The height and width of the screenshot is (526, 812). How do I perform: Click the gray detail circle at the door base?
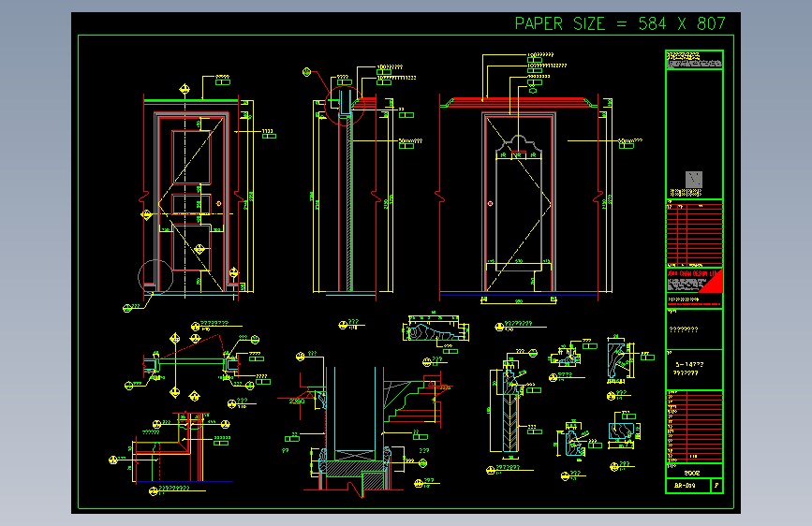click(x=155, y=277)
